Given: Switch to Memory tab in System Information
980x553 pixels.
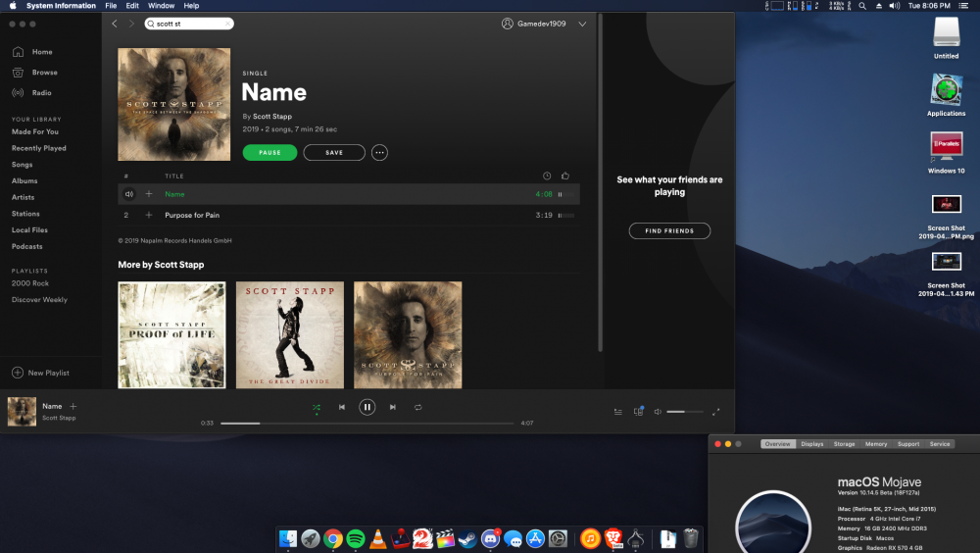Looking at the screenshot, I should point(875,444).
